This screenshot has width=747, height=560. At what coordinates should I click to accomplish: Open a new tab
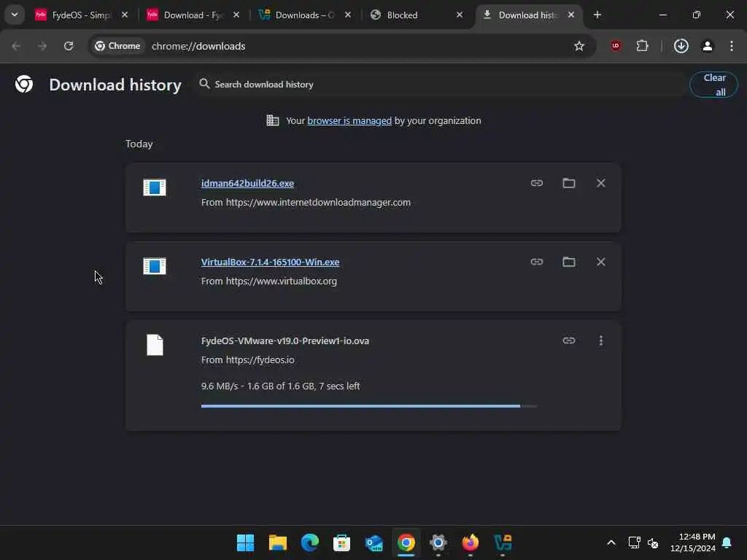coord(597,15)
